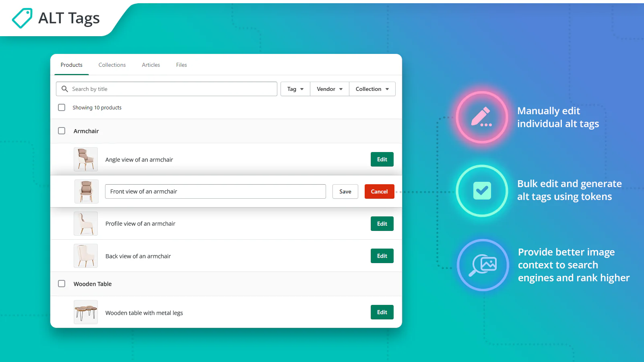Edit the Back view of armchair alt tag
644x362 pixels.
382,256
